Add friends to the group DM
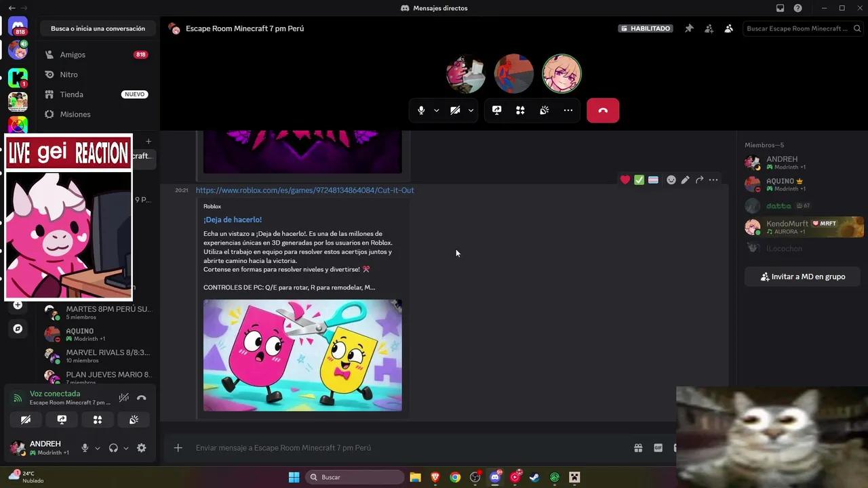 coord(709,28)
